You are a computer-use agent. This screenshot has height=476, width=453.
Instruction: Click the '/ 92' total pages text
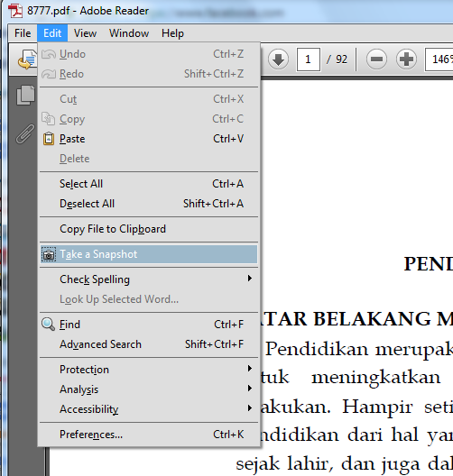pyautogui.click(x=337, y=59)
